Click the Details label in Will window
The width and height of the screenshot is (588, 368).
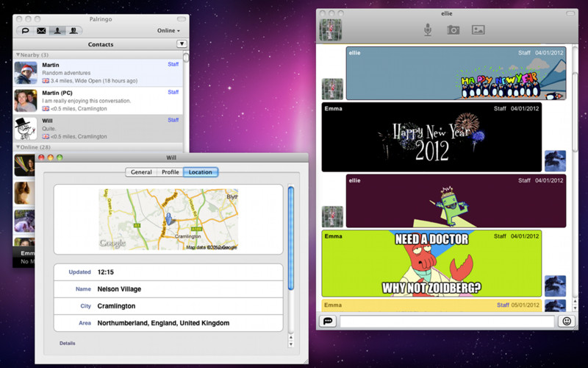pyautogui.click(x=68, y=343)
